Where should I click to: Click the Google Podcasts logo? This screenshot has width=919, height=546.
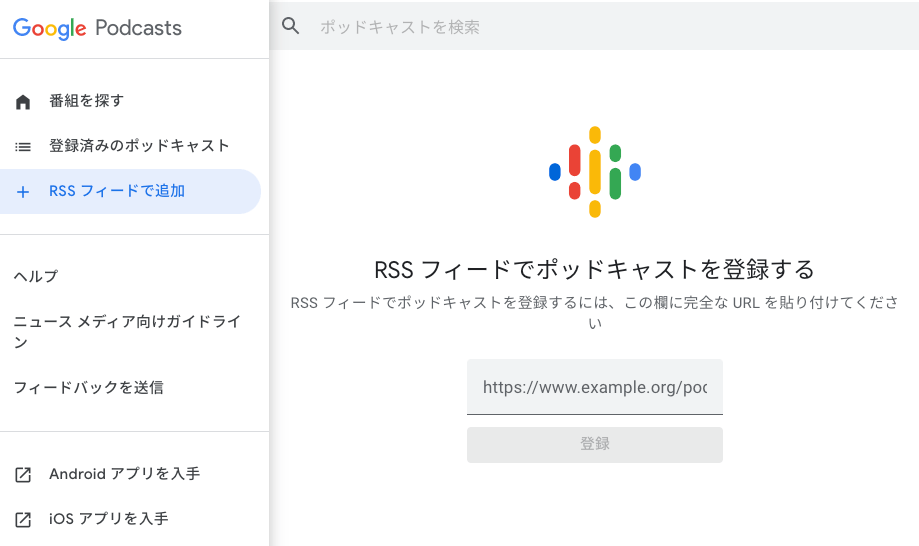click(x=97, y=28)
